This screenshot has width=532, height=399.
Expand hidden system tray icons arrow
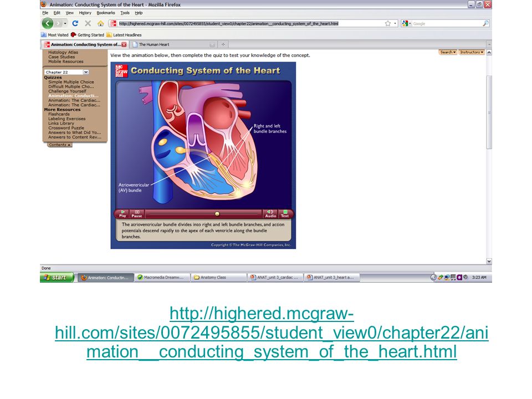pos(433,277)
